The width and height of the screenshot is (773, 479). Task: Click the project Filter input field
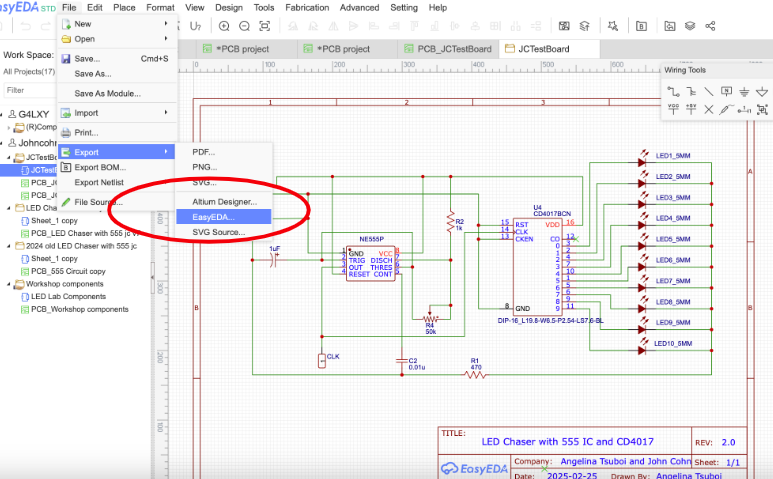(30, 90)
